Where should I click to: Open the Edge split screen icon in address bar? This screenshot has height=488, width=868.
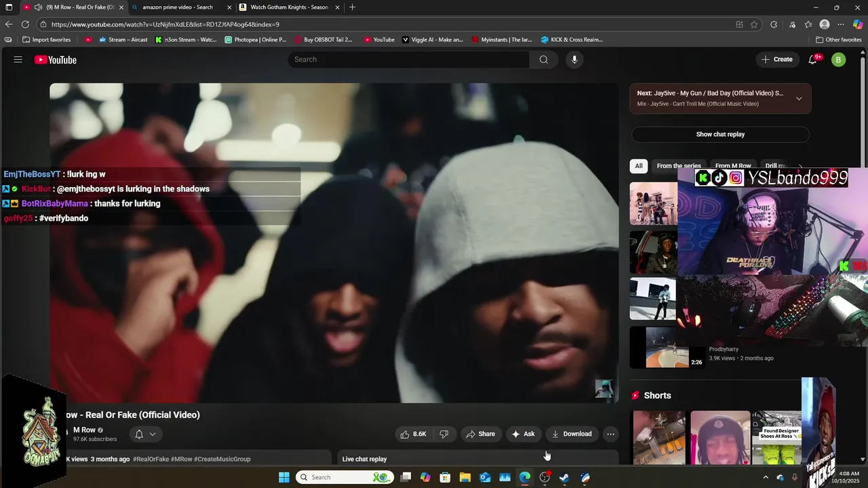[x=739, y=24]
